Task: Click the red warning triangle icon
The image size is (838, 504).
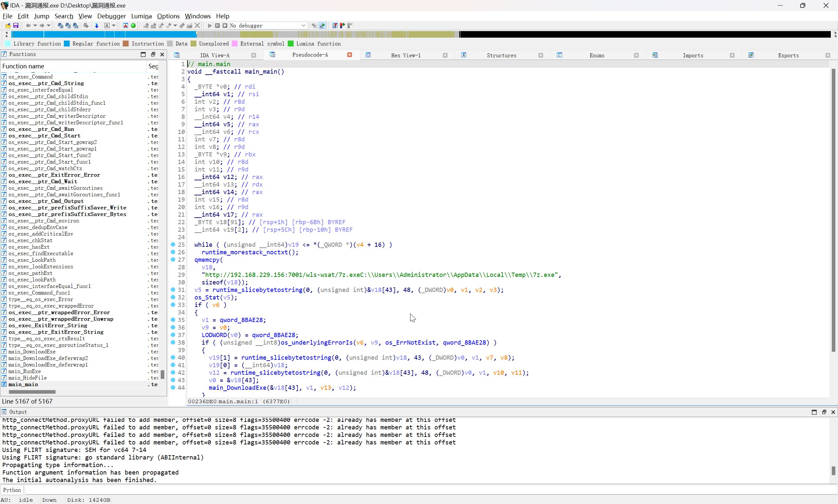Action: (125, 26)
